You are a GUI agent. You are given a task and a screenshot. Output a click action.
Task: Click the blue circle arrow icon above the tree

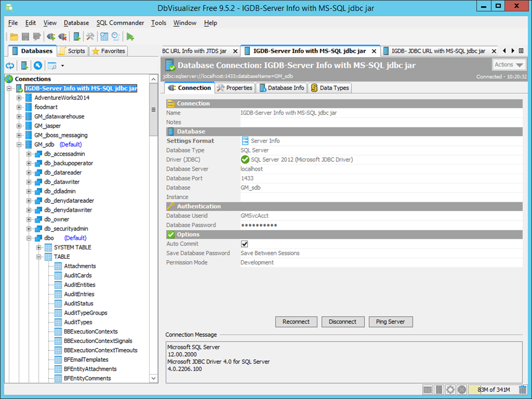[x=38, y=65]
